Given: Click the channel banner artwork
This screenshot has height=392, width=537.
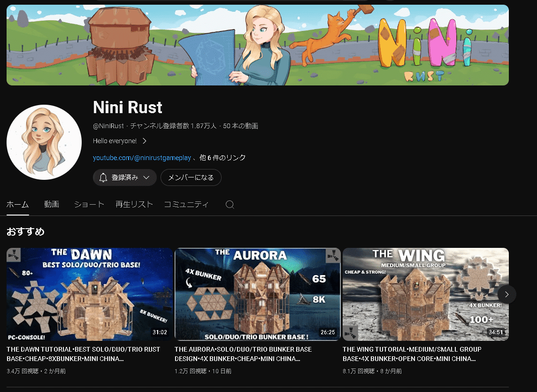Looking at the screenshot, I should click(257, 45).
